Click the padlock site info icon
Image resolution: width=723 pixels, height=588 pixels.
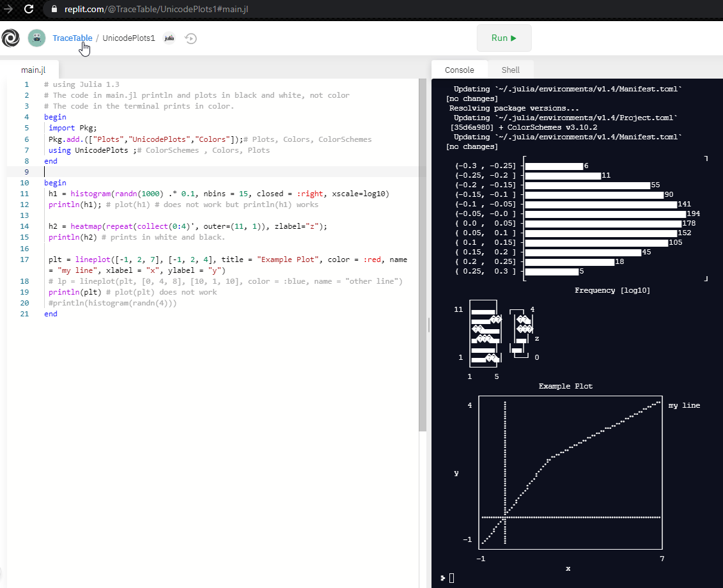54,9
